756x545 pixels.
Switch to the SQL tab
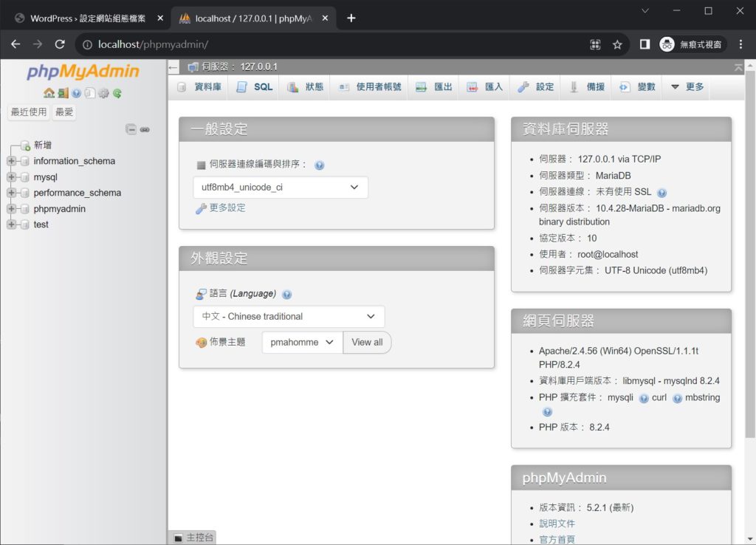[255, 87]
